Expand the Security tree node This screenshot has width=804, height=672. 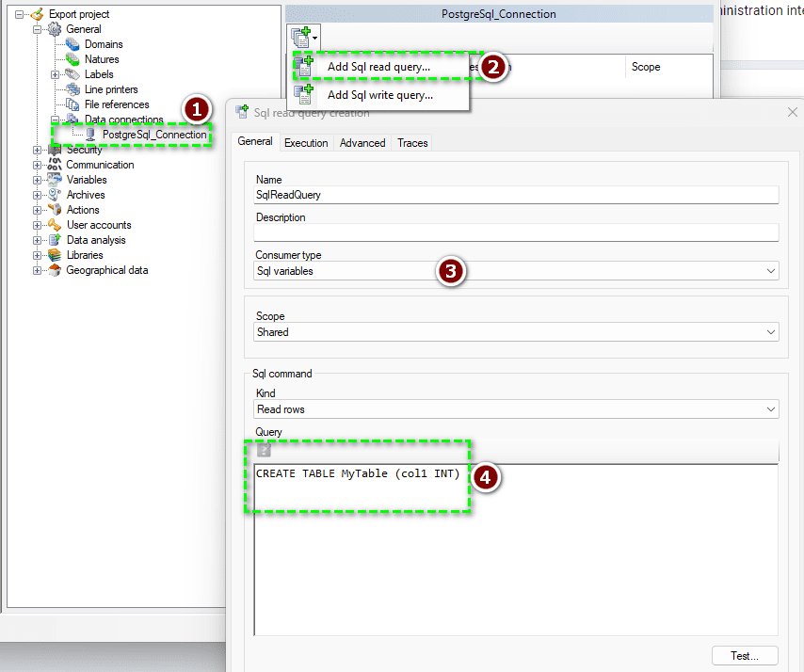coord(39,149)
